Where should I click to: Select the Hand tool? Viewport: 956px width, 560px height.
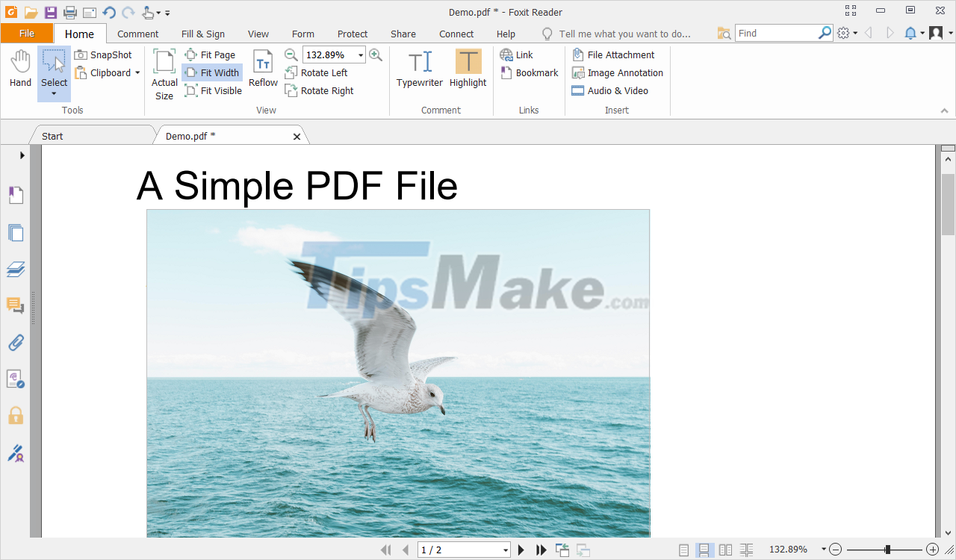tap(19, 71)
